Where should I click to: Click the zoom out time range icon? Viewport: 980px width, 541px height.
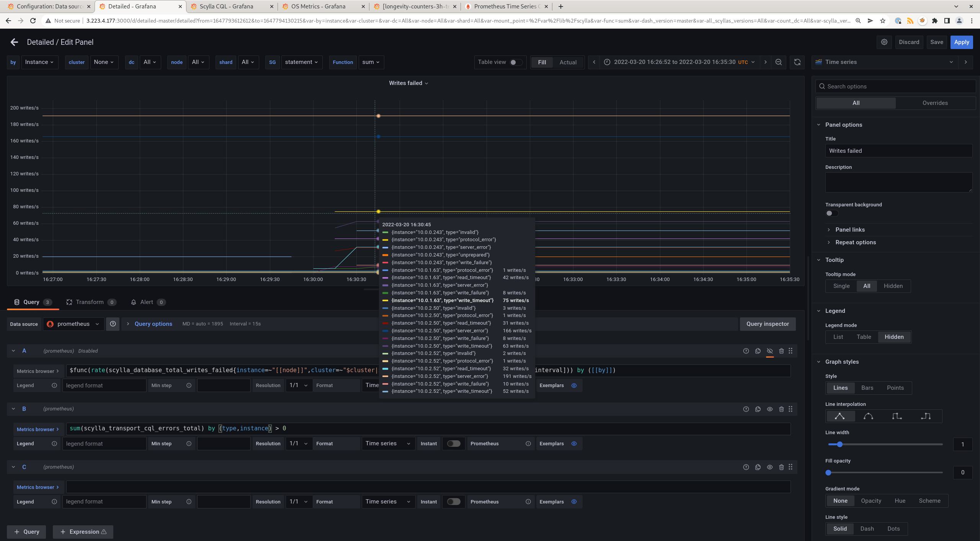779,62
